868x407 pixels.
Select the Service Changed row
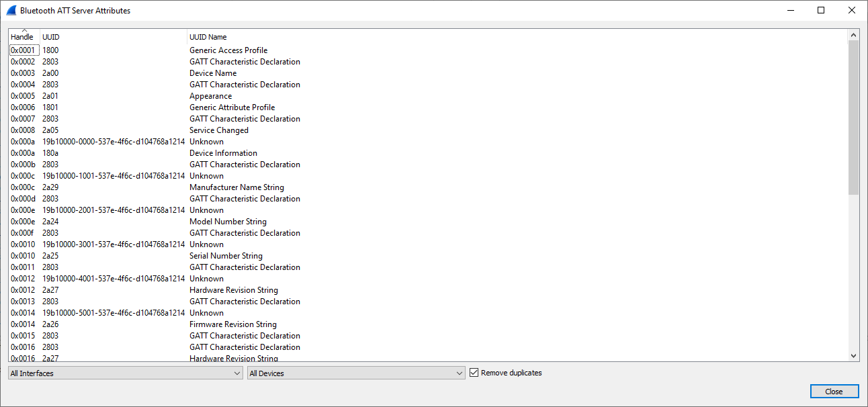click(x=429, y=130)
